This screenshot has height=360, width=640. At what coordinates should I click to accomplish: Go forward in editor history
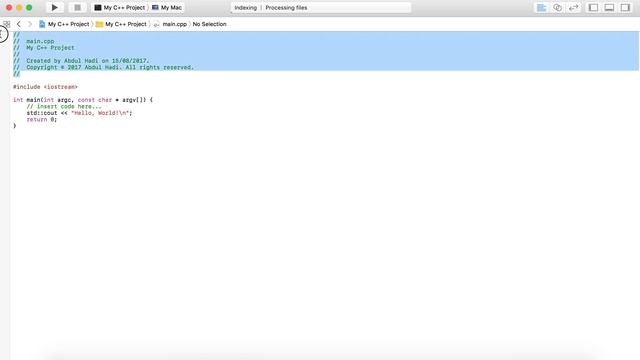30,24
